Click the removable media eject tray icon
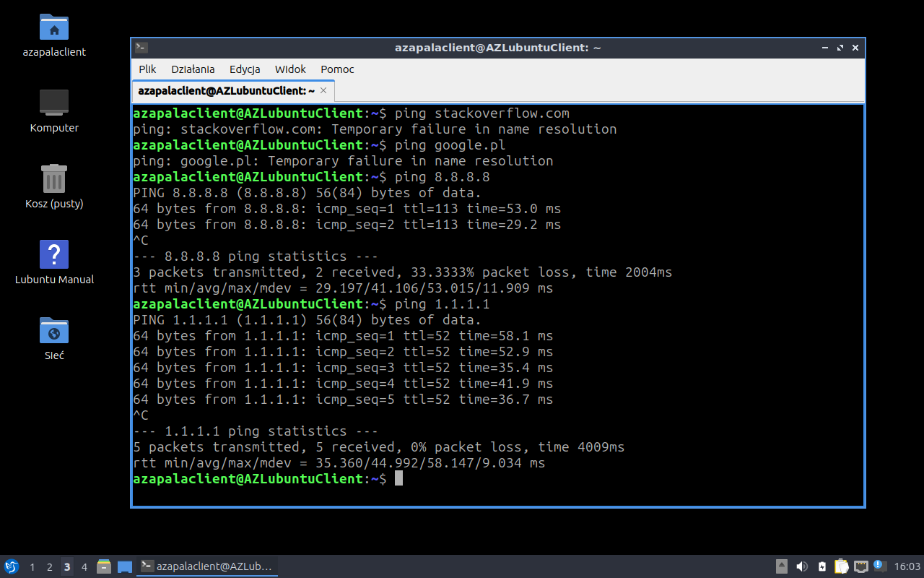The height and width of the screenshot is (578, 924). [782, 566]
